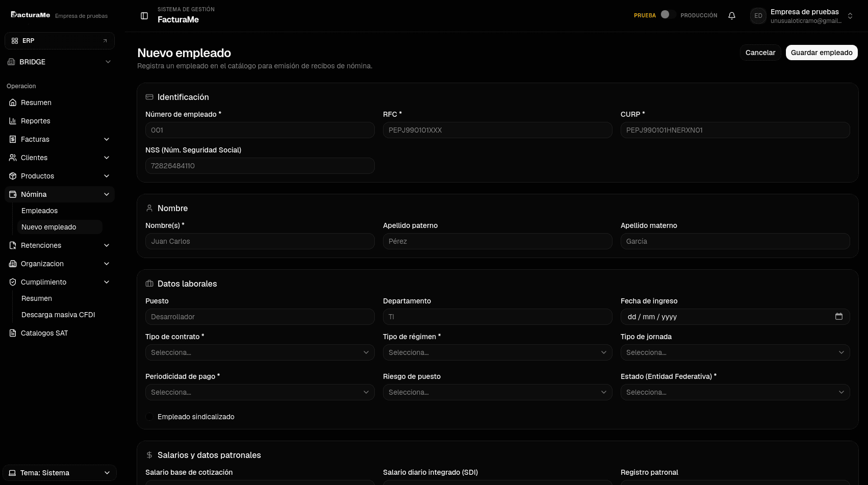This screenshot has width=868, height=485.
Task: Open the Tipo de contrato dropdown
Action: click(x=260, y=352)
